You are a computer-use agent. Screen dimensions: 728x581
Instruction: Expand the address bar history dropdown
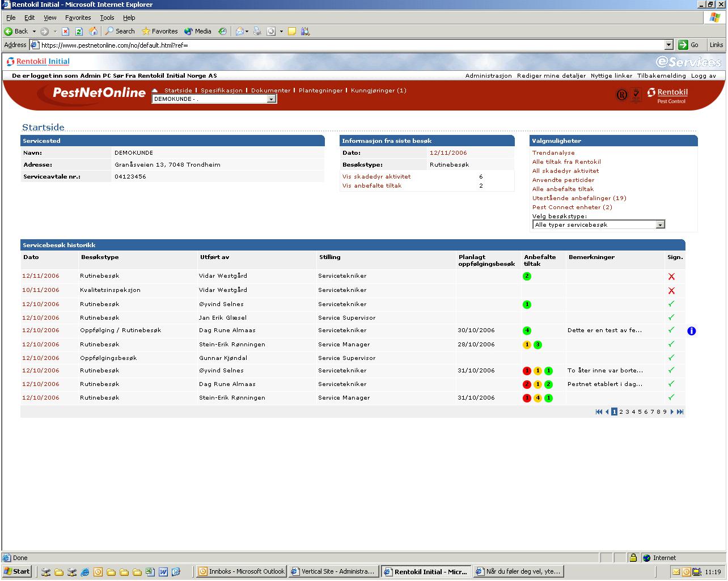click(x=668, y=45)
